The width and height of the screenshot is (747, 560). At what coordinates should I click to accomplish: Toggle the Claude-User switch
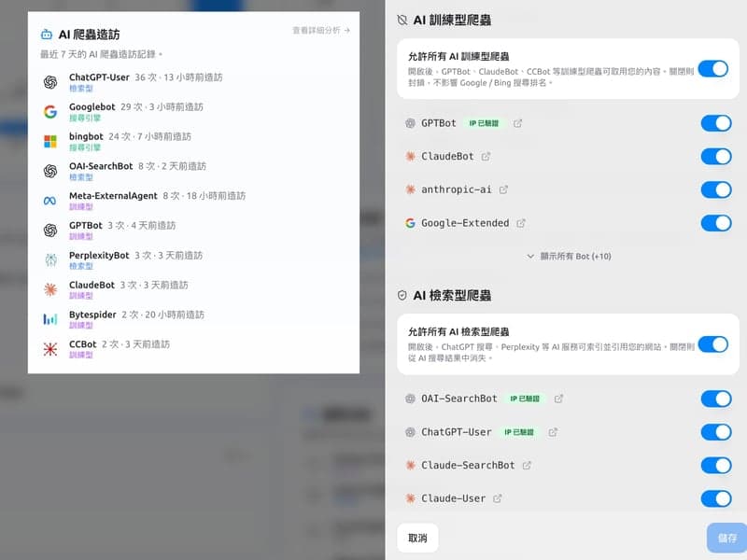(716, 498)
